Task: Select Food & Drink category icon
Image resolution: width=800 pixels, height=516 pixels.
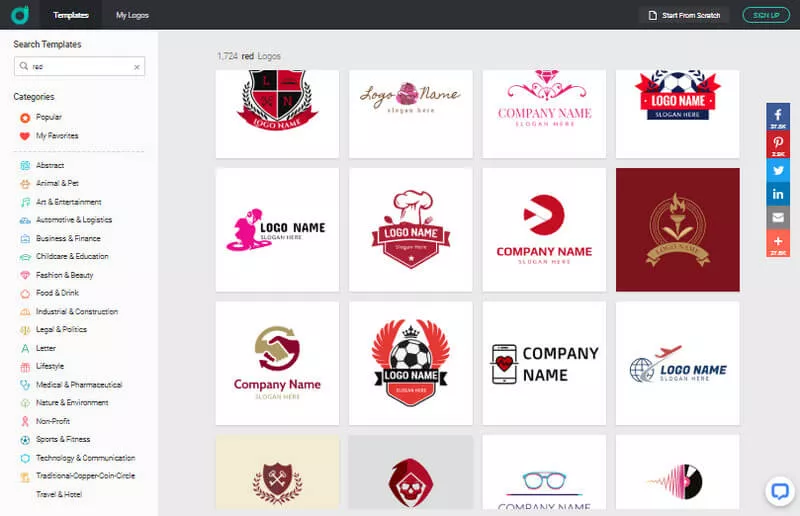Action: [x=25, y=293]
